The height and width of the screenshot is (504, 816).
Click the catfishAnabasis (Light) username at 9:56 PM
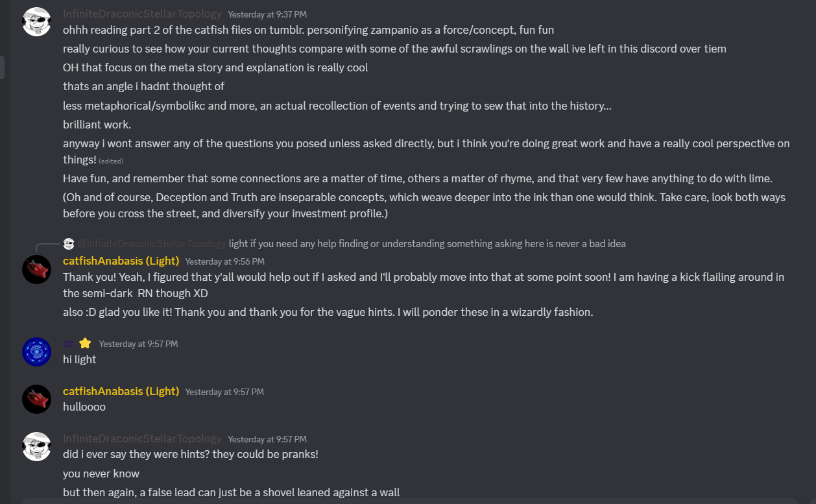pyautogui.click(x=121, y=261)
